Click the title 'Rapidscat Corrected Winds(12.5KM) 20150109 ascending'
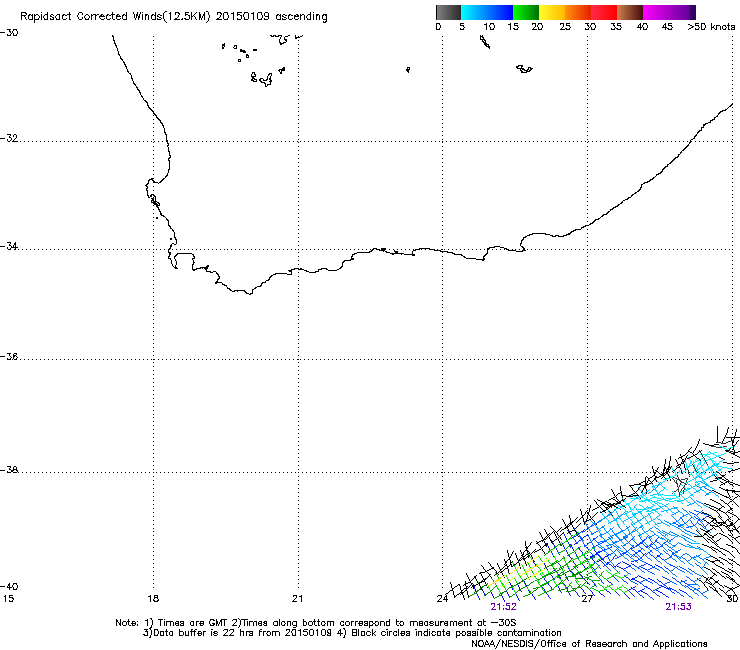Image resolution: width=740 pixels, height=650 pixels. 174,17
